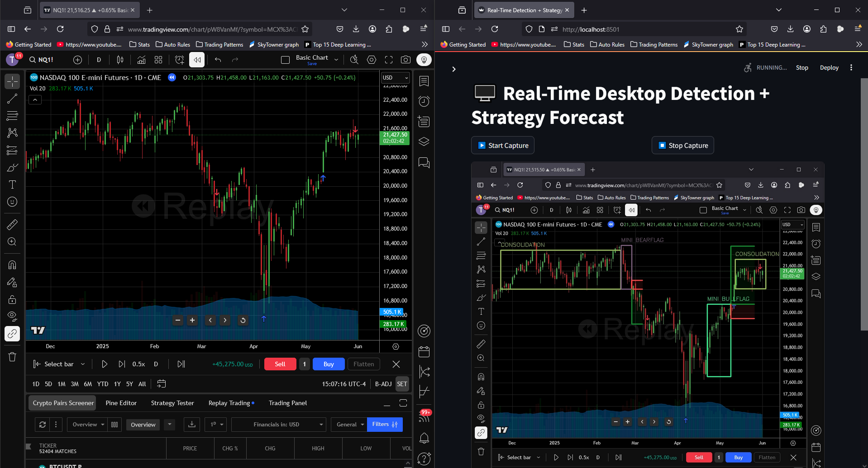The width and height of the screenshot is (868, 468).
Task: Step forward one bar in replay
Action: click(x=122, y=364)
